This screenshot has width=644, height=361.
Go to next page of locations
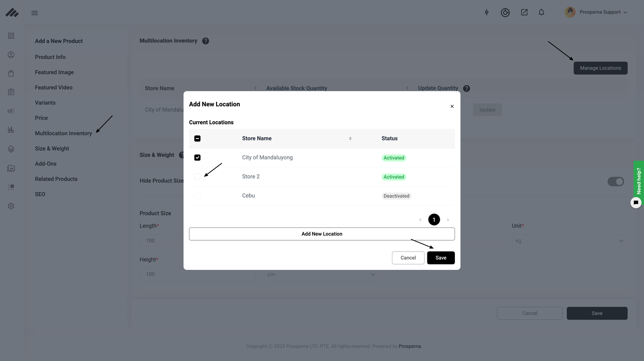click(448, 220)
